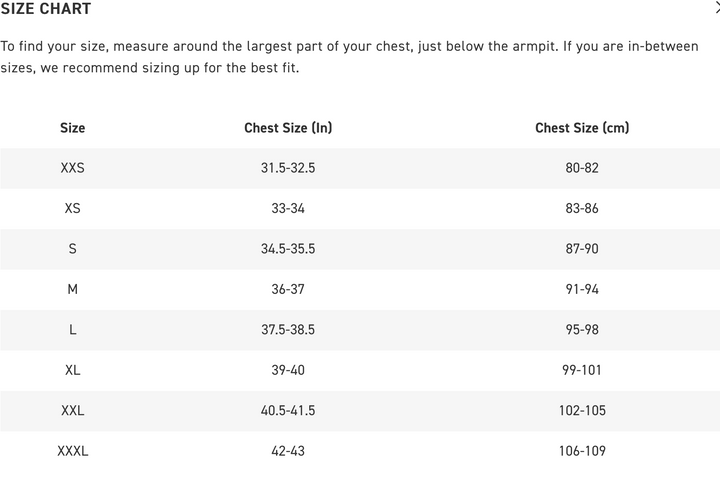Select the L size cell
Viewport: 720px width, 488px height.
tap(72, 330)
